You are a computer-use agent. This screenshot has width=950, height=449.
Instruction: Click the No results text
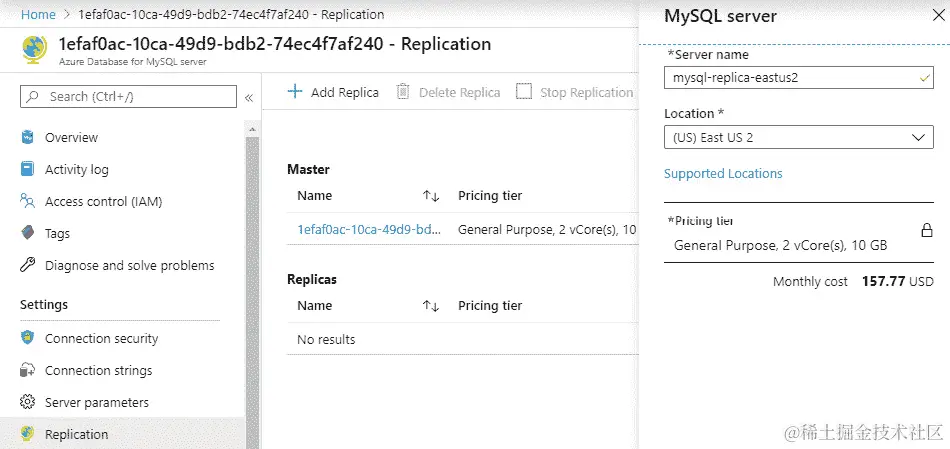point(326,339)
